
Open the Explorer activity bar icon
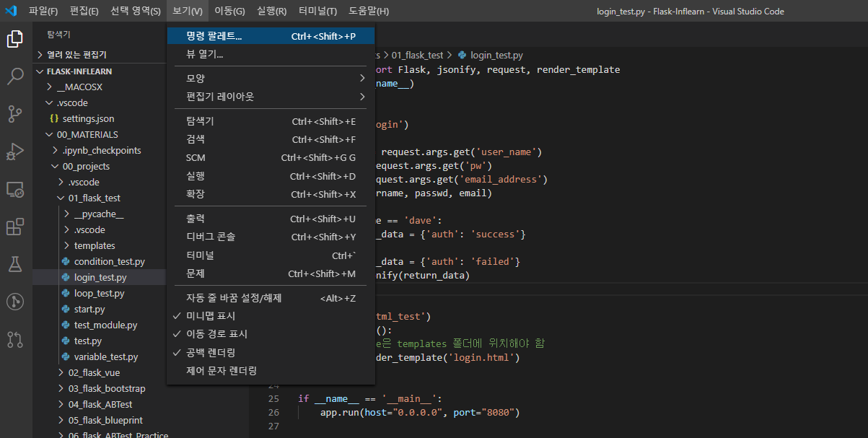point(15,39)
